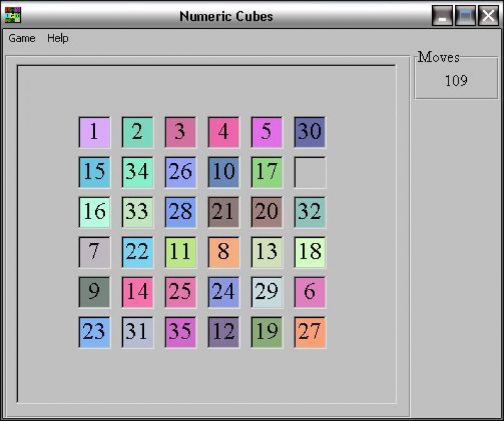Click cube number 21
Image resolution: width=504 pixels, height=421 pixels.
click(x=224, y=212)
